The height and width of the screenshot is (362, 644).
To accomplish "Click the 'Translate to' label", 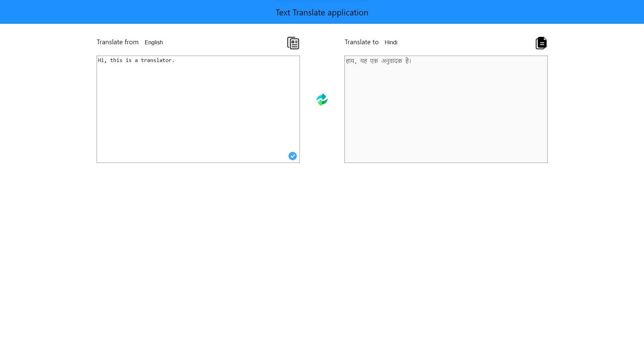I will point(361,42).
